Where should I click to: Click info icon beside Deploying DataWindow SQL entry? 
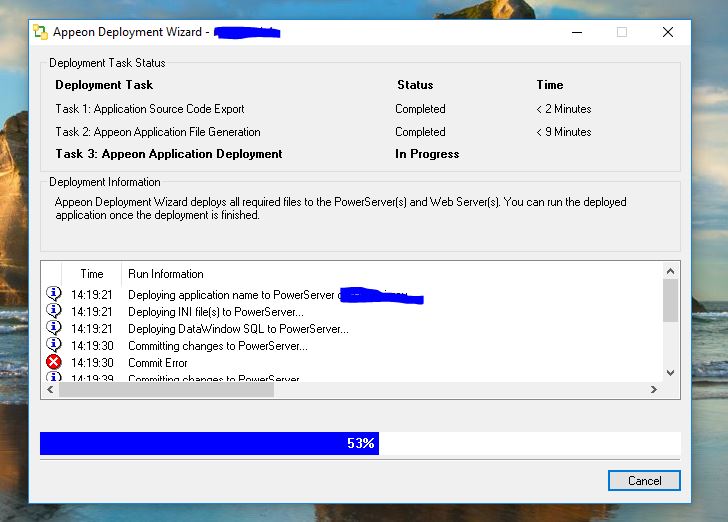coord(54,329)
